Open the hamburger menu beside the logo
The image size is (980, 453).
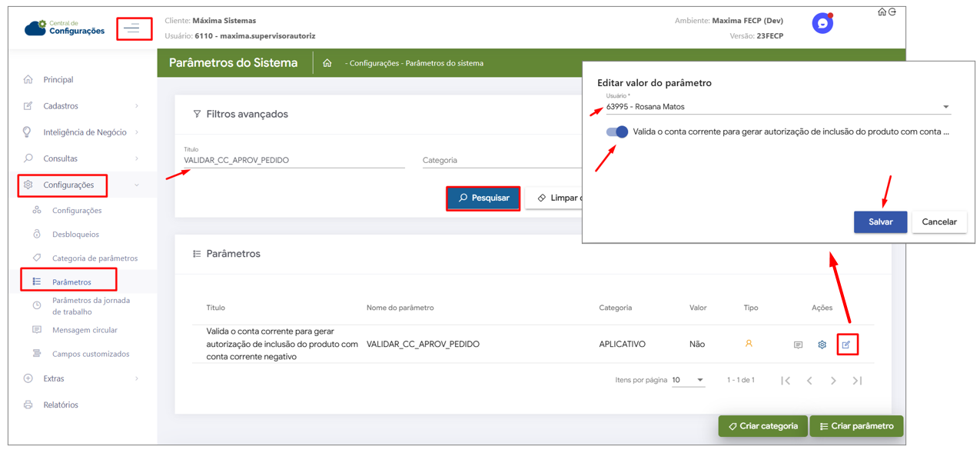(x=132, y=28)
